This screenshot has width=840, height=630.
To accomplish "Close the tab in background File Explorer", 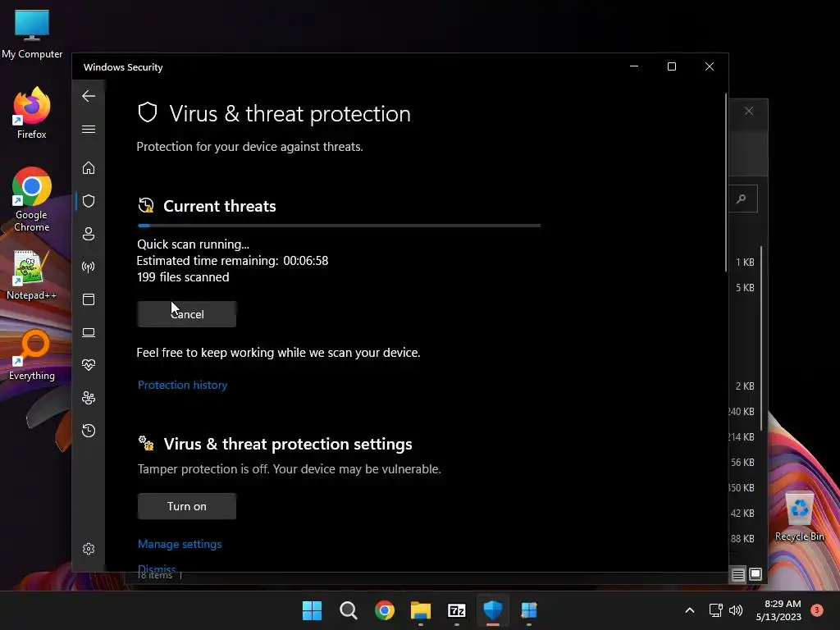I will click(749, 111).
